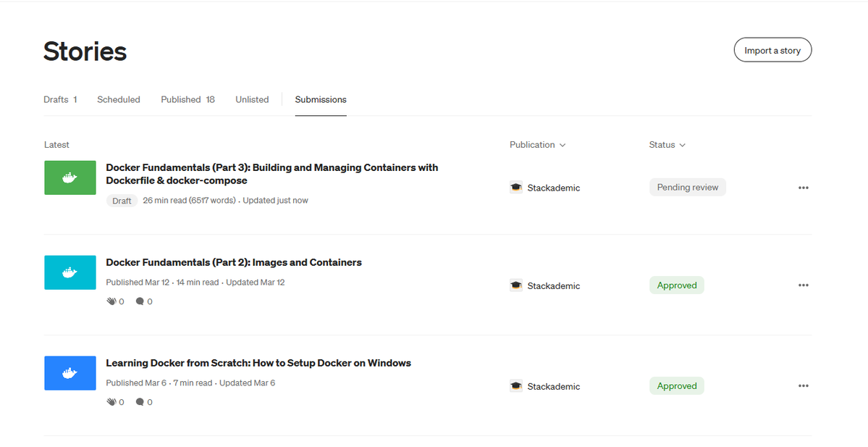Open blue Docker thumbnail for Windows setup story
The width and height of the screenshot is (868, 447).
[x=70, y=373]
